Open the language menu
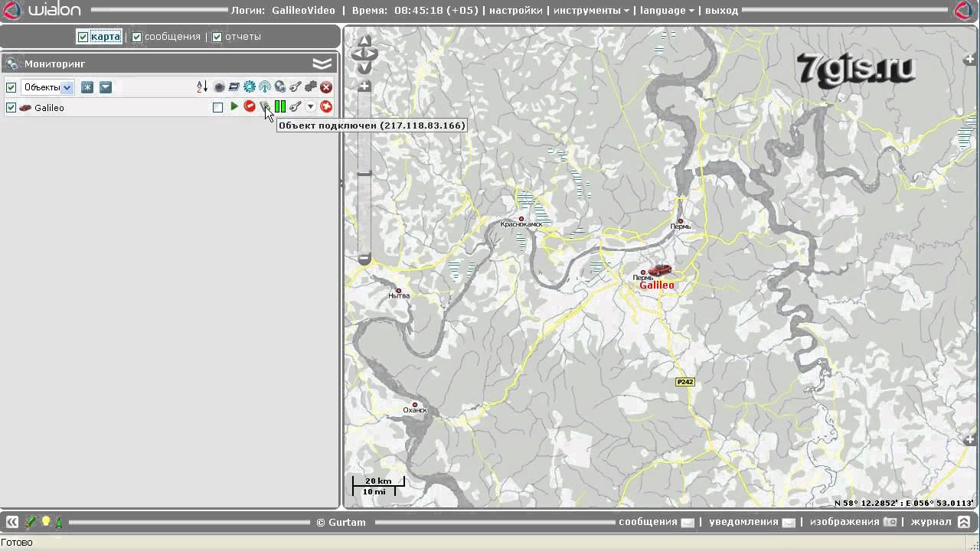 click(667, 11)
